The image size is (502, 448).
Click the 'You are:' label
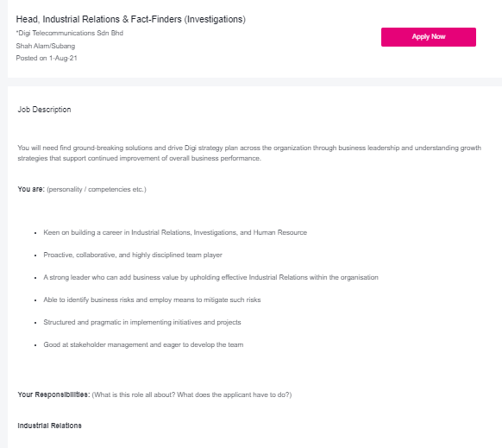pos(31,189)
